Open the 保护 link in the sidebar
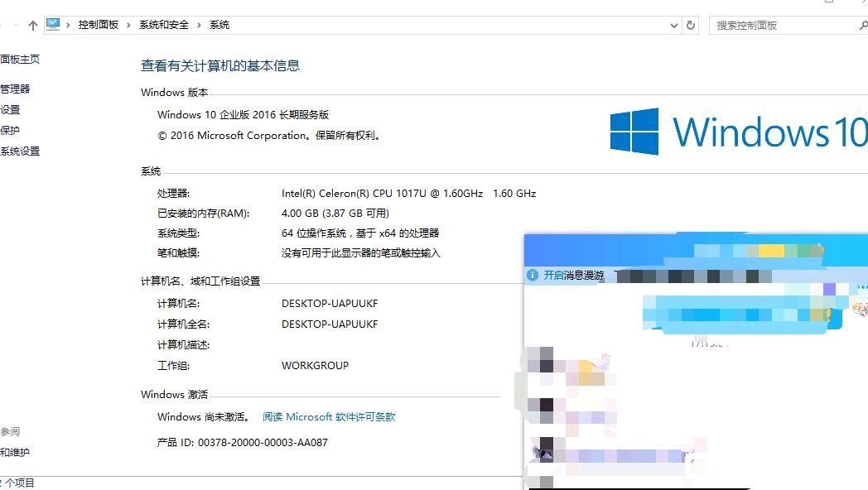Image resolution: width=868 pixels, height=490 pixels. 10,131
